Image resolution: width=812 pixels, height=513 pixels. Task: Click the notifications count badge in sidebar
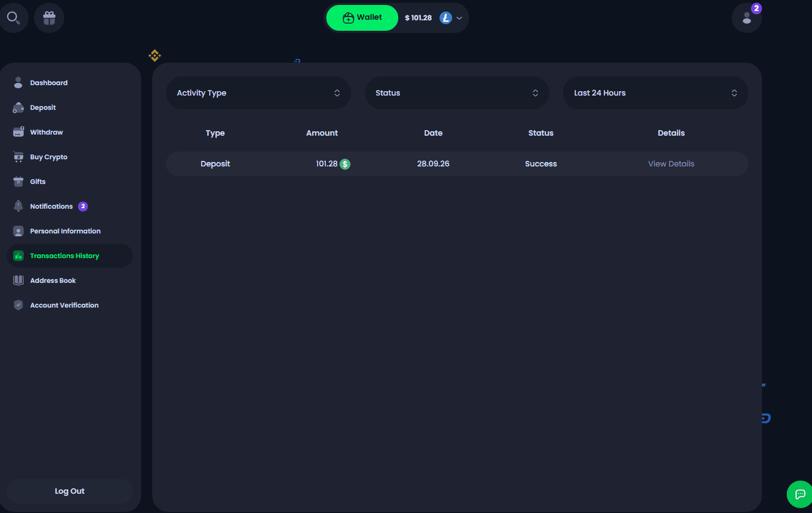(83, 207)
